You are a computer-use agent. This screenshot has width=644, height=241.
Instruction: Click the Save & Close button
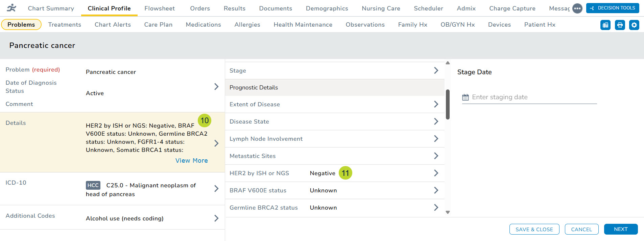534,229
